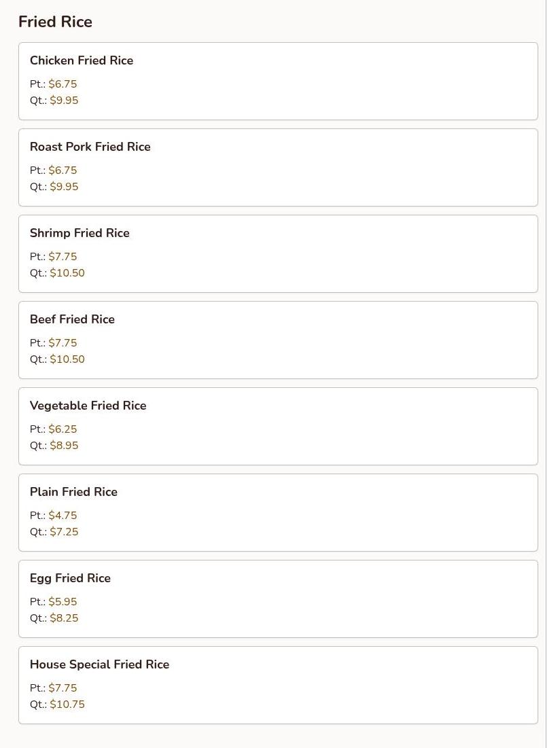Open the Plain Fried Rice item
The image size is (560, 748).
[x=73, y=492]
